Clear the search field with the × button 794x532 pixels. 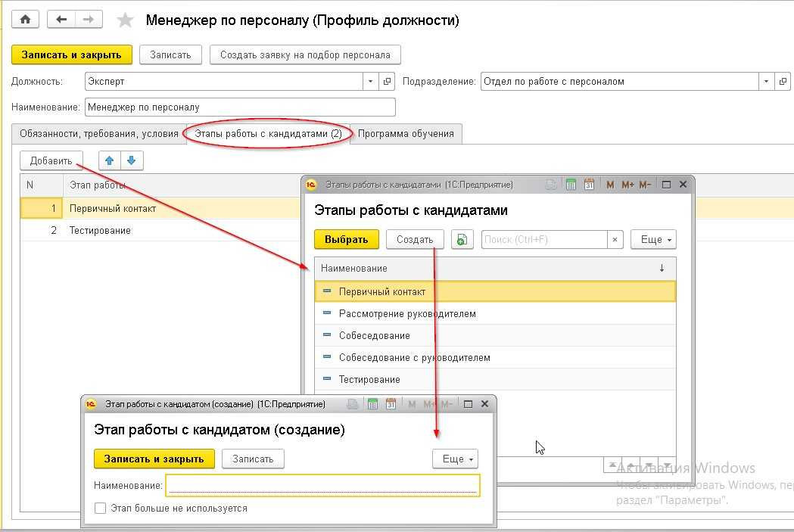pos(615,239)
